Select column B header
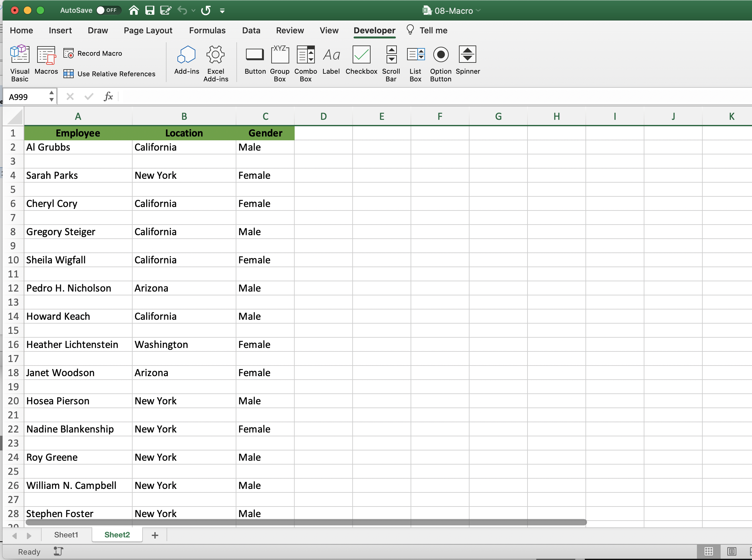752x560 pixels. click(x=184, y=117)
